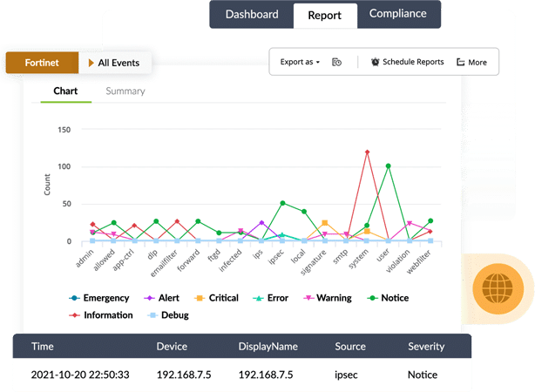This screenshot has width=535, height=392.
Task: Expand the All Events selector
Action: click(x=114, y=63)
